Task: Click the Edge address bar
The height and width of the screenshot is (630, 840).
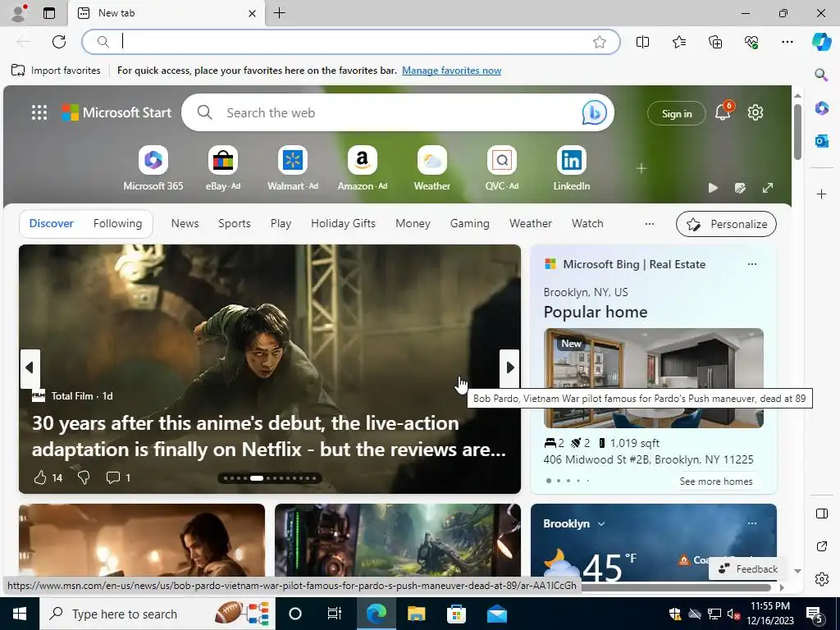Action: 351,42
